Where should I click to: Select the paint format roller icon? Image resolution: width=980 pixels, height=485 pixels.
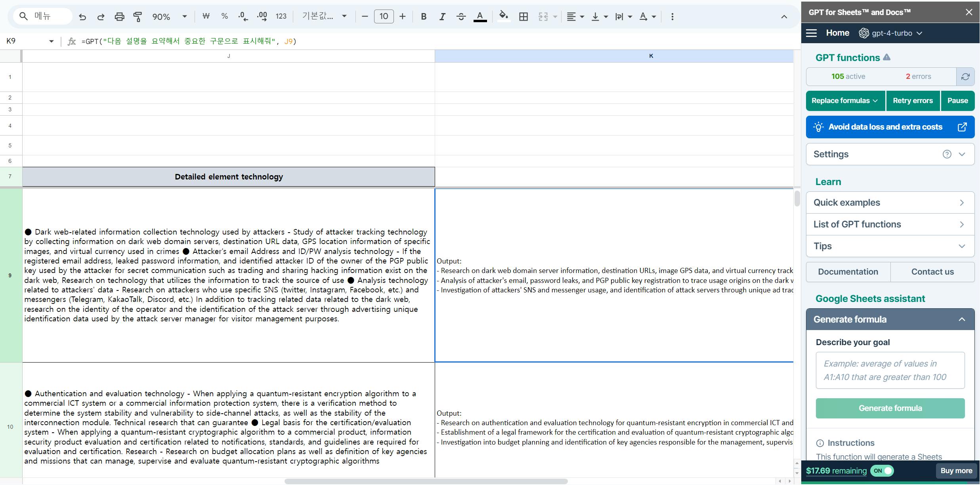[x=138, y=17]
